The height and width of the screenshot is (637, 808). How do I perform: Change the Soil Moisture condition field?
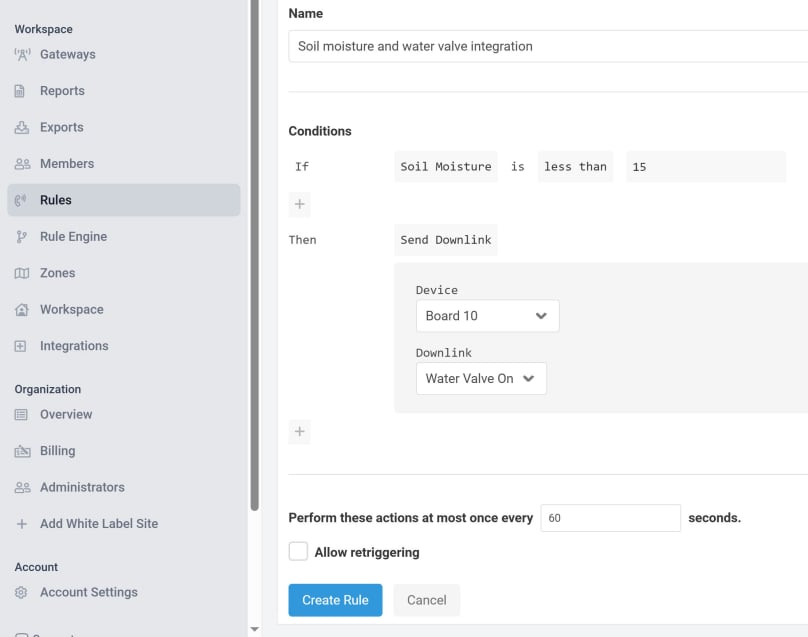446,167
